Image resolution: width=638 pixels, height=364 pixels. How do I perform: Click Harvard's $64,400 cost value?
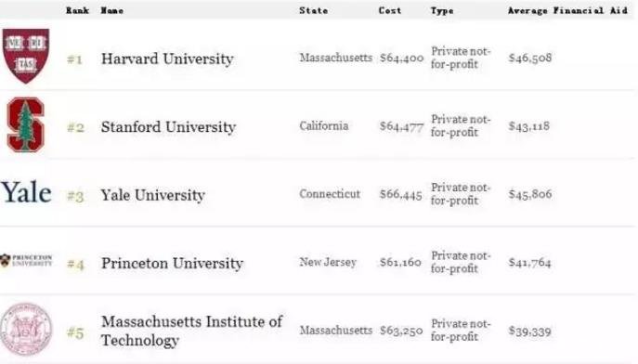coord(401,58)
